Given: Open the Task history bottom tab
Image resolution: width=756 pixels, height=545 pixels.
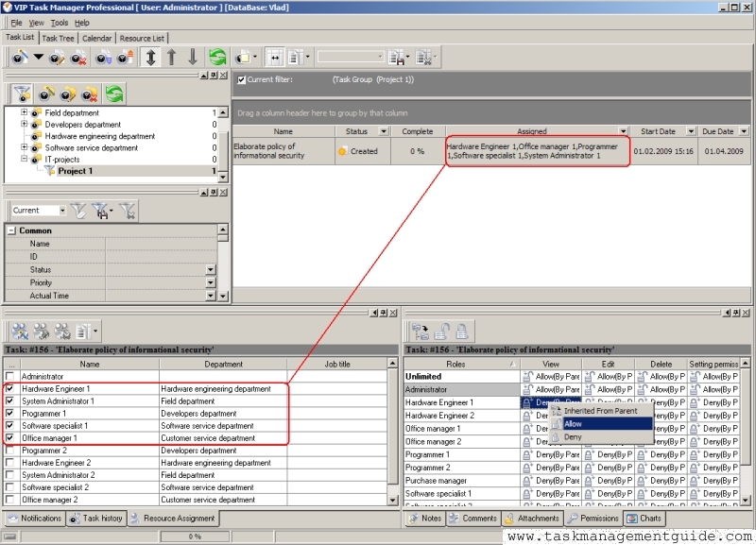Looking at the screenshot, I should pos(96,519).
